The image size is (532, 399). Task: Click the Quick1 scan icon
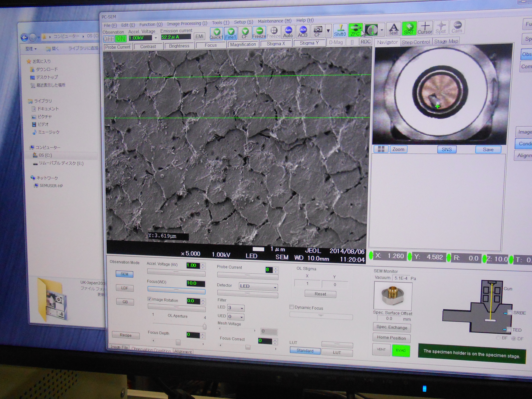pyautogui.click(x=216, y=34)
